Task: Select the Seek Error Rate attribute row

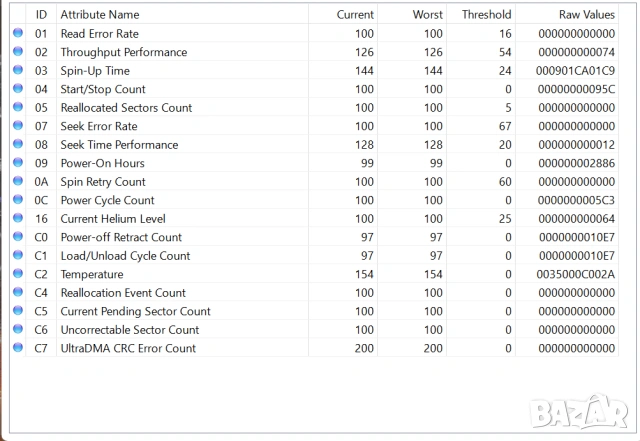Action: (99, 126)
